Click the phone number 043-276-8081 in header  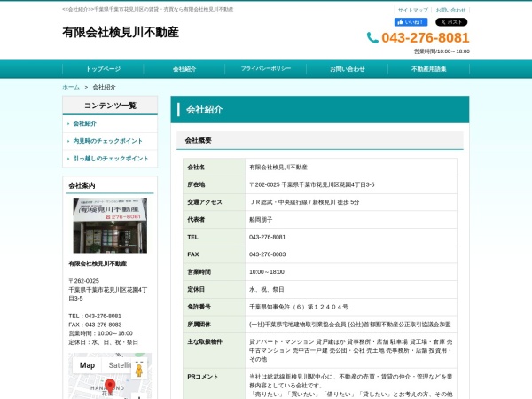(x=425, y=37)
